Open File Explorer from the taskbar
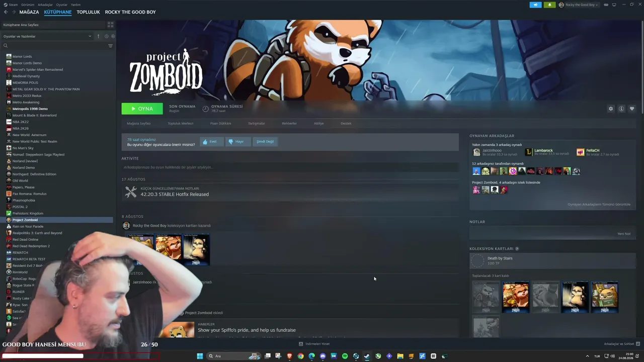This screenshot has width=644, height=362. [x=400, y=356]
